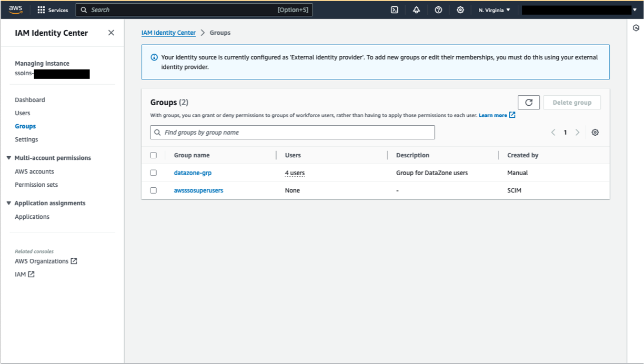Open Applications in the sidebar
644x364 pixels.
pos(32,217)
